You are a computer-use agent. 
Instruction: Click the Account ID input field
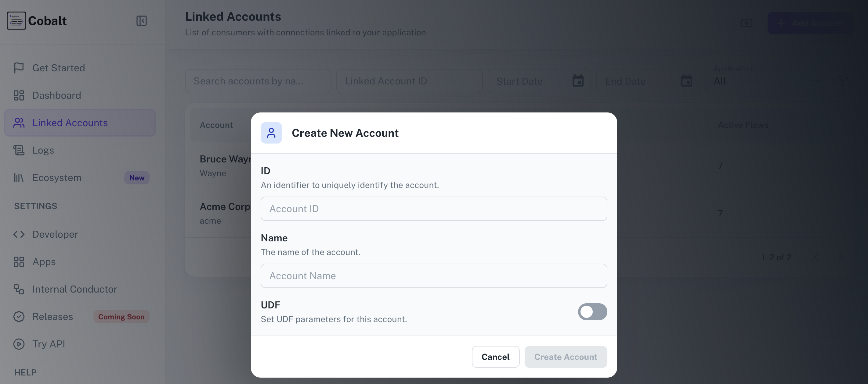[x=433, y=209]
